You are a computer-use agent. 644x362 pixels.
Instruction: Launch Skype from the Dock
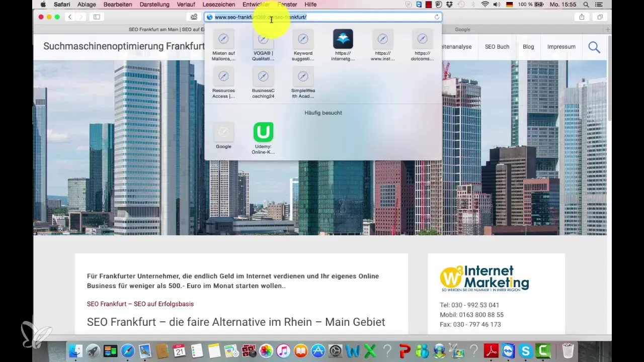(x=525, y=350)
